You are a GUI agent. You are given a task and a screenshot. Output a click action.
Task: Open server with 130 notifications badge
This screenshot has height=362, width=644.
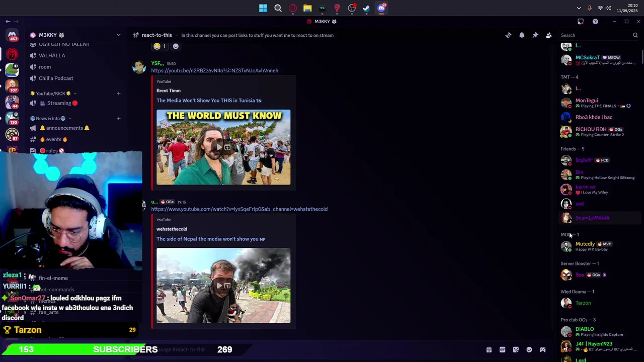coord(12,118)
